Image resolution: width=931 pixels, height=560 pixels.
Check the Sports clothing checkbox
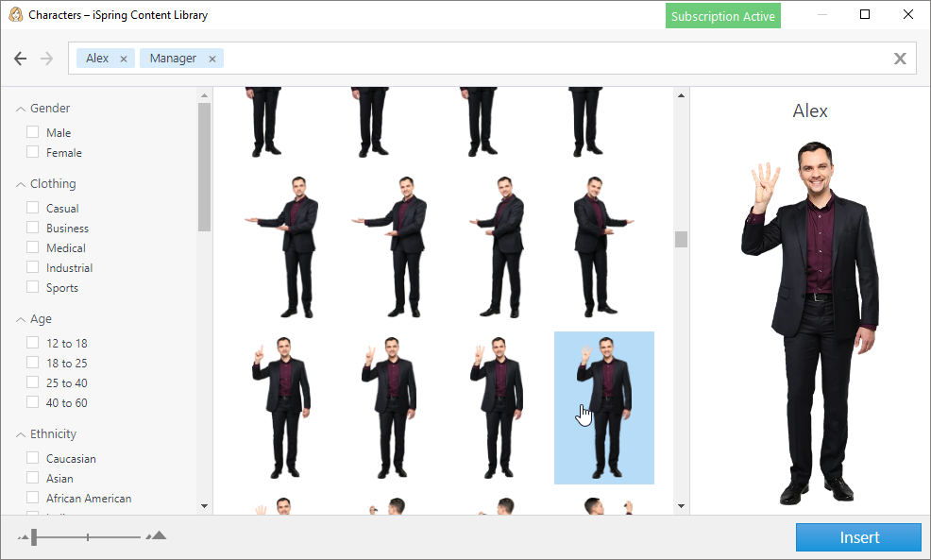point(32,287)
